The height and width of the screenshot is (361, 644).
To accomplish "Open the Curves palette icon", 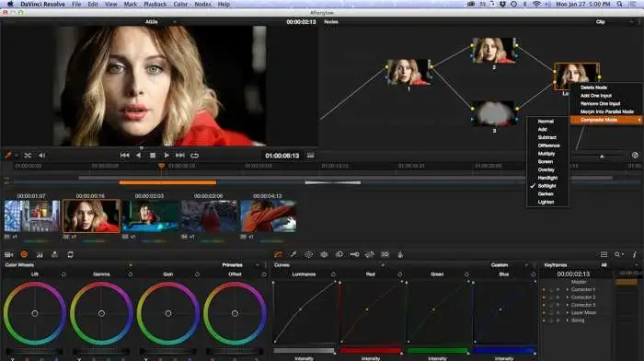I will pyautogui.click(x=278, y=254).
